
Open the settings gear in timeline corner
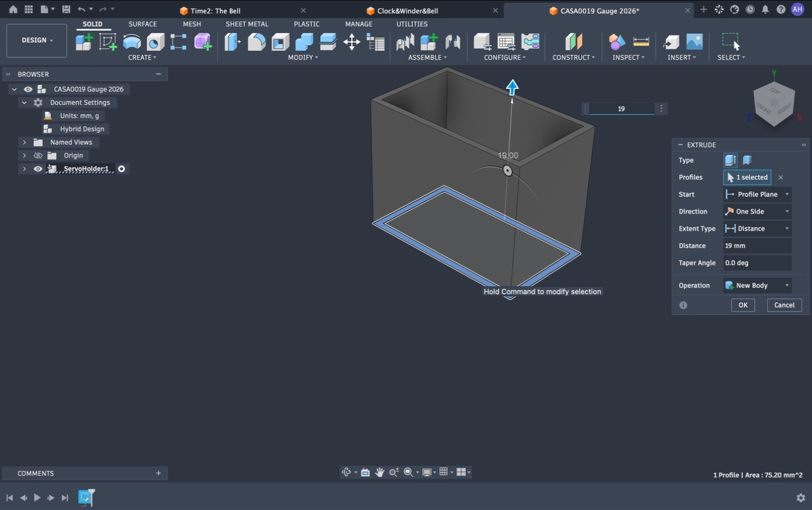[801, 498]
